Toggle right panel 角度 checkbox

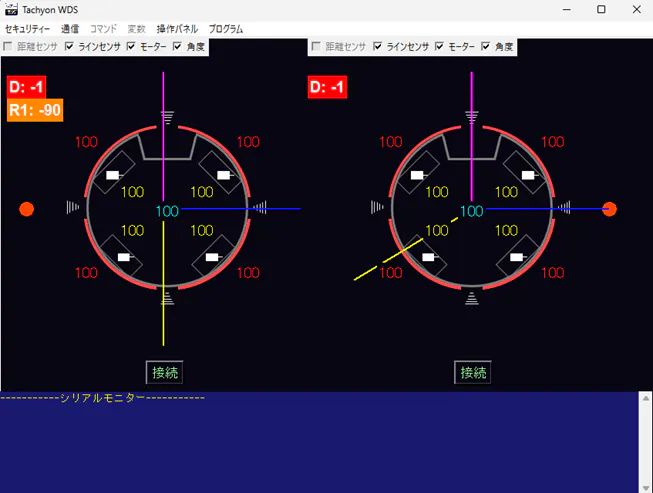[x=486, y=47]
